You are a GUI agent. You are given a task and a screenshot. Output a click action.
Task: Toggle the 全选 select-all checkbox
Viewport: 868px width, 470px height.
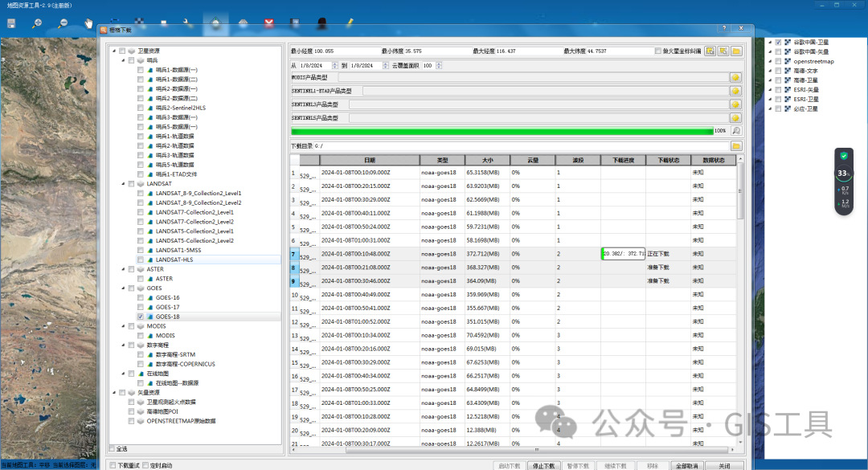tap(113, 449)
